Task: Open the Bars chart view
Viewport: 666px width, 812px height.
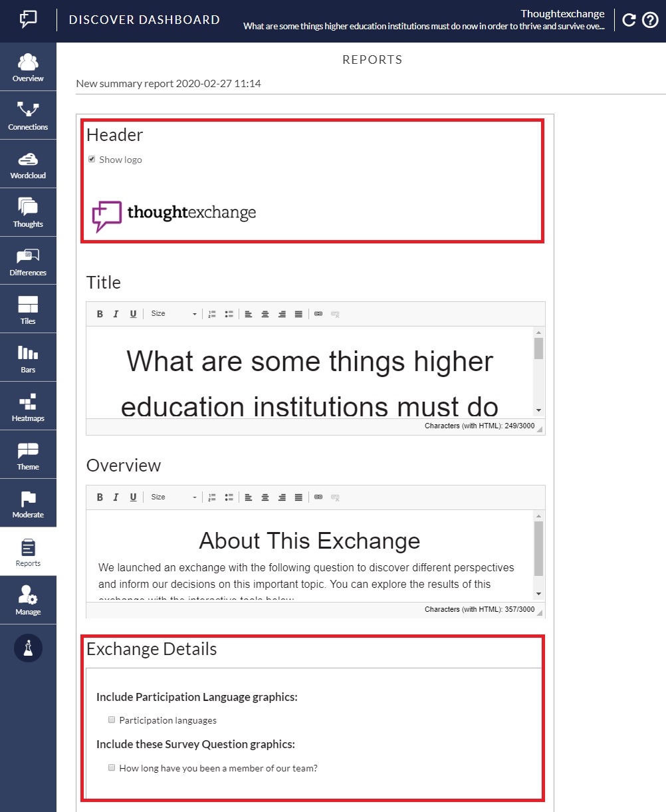Action: (x=28, y=358)
